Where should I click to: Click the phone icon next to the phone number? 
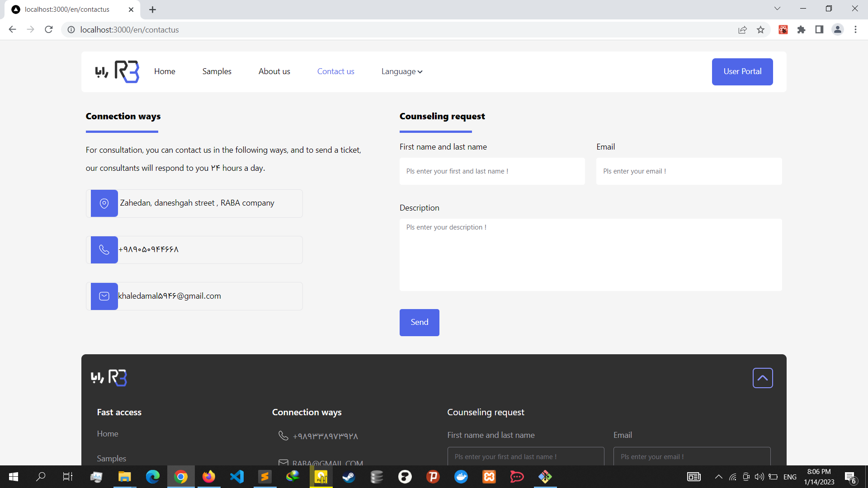pyautogui.click(x=104, y=249)
